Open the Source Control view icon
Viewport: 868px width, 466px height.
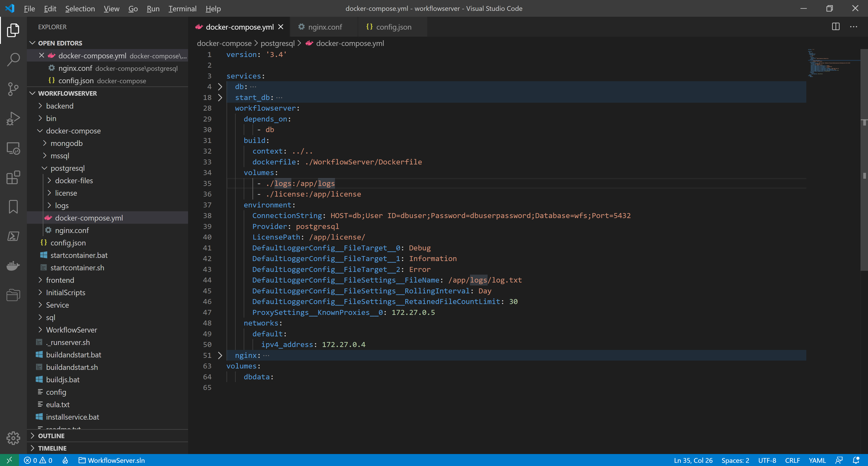tap(13, 89)
